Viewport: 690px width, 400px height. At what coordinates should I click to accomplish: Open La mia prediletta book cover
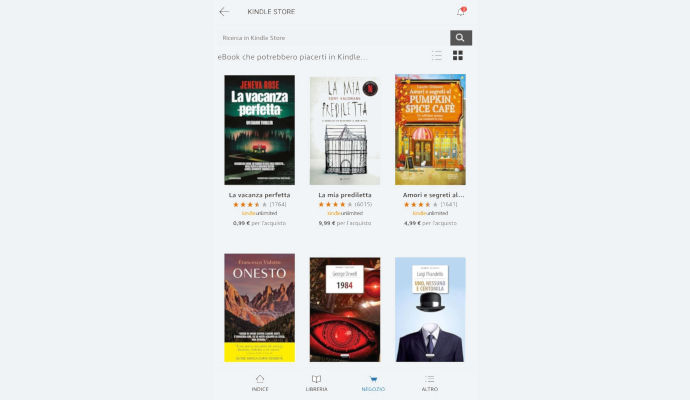[345, 131]
